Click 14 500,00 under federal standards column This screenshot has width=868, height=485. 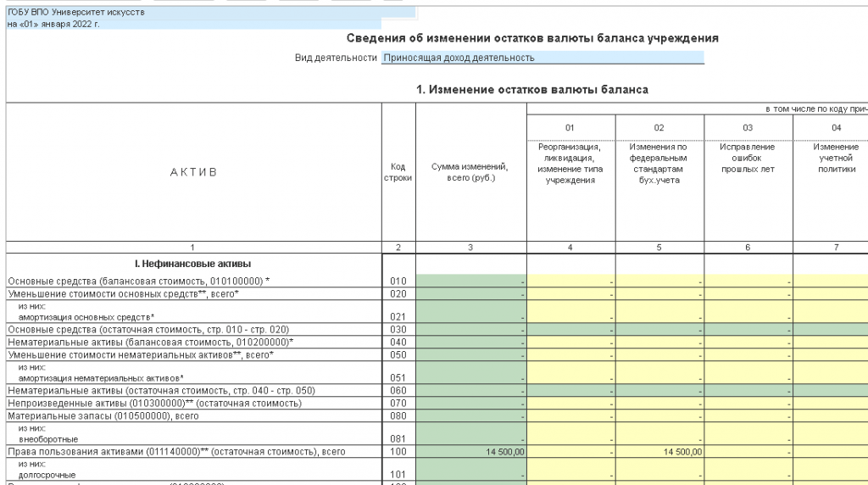[659, 452]
